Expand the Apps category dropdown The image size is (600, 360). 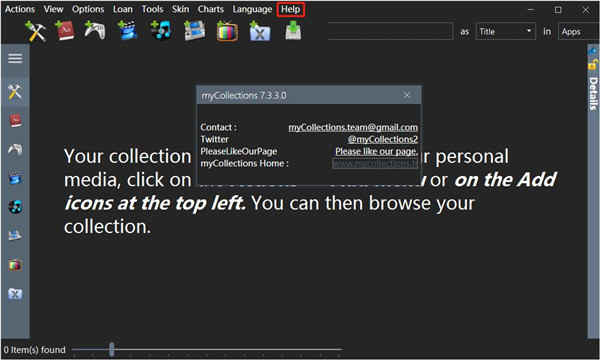tap(579, 31)
